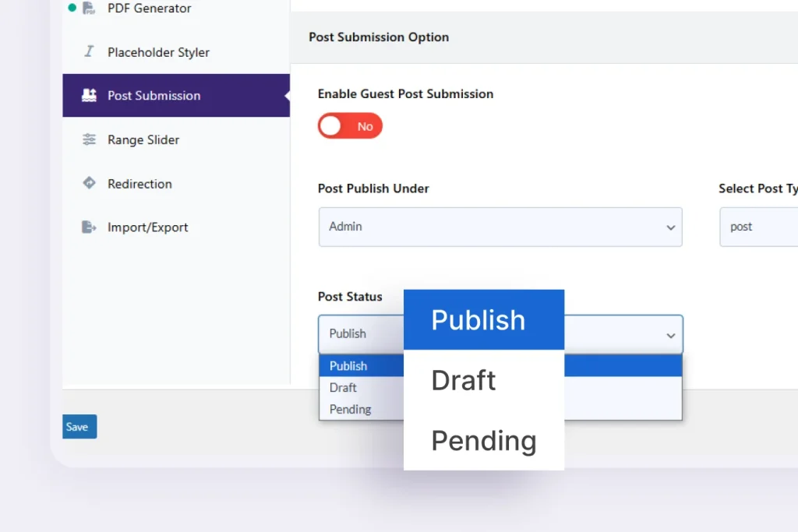Toggle Enable Guest Post Submission switch

point(350,125)
